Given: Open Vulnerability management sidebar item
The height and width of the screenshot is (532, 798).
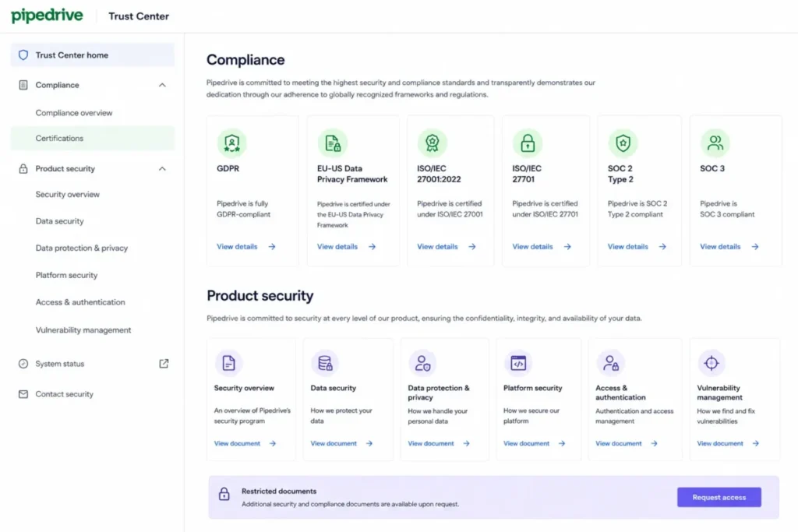Looking at the screenshot, I should tap(83, 330).
